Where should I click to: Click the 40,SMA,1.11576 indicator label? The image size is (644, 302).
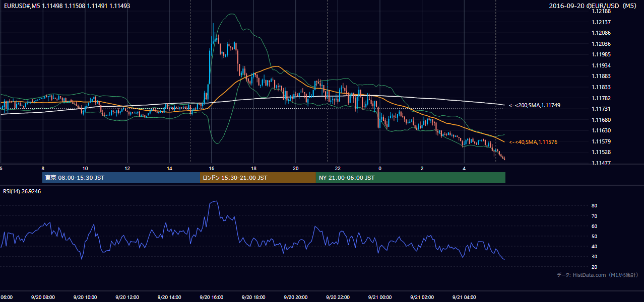(x=533, y=142)
